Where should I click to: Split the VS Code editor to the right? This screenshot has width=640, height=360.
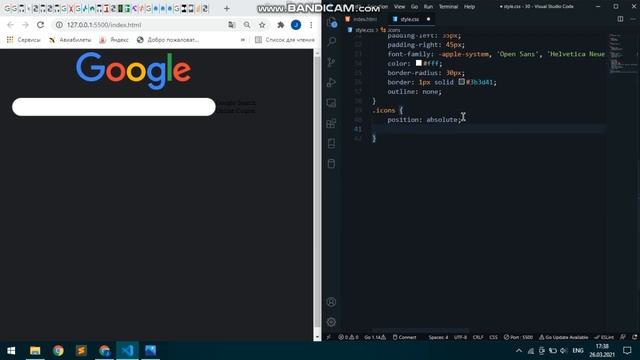(620, 19)
